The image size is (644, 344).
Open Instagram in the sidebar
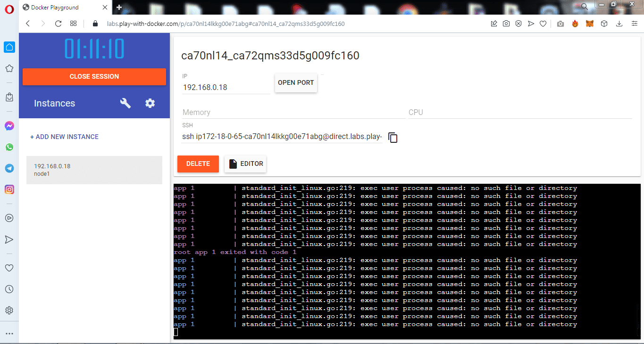(x=9, y=189)
